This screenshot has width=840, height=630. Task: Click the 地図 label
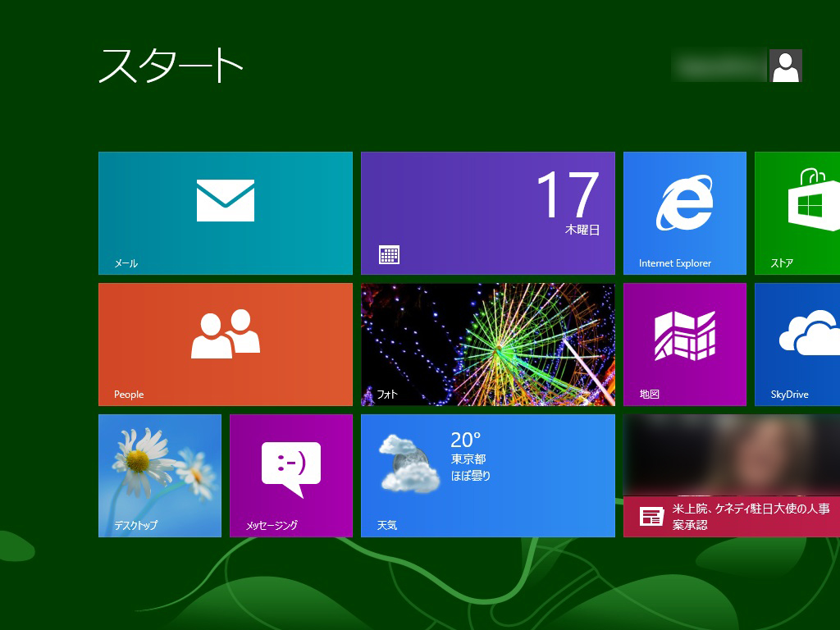click(650, 395)
